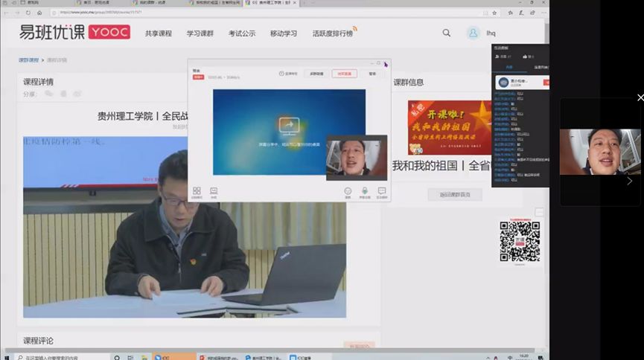Click the Windows Start button on taskbar
The height and width of the screenshot is (360, 644).
(x=7, y=356)
